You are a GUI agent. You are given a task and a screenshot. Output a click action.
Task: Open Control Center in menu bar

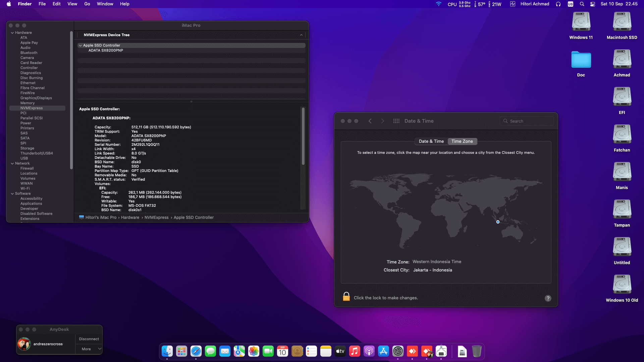[x=593, y=4]
